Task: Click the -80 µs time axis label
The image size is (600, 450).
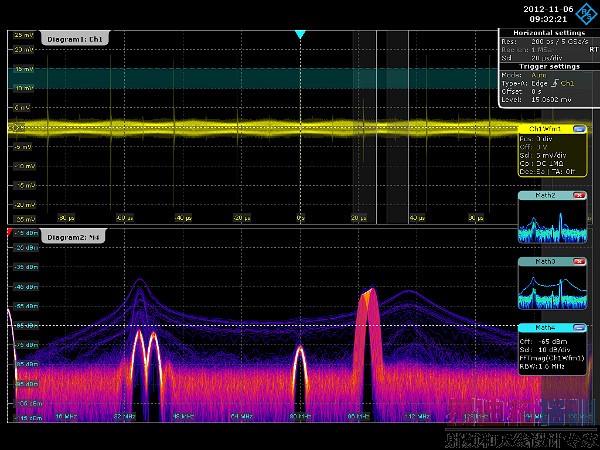Action: coord(66,218)
